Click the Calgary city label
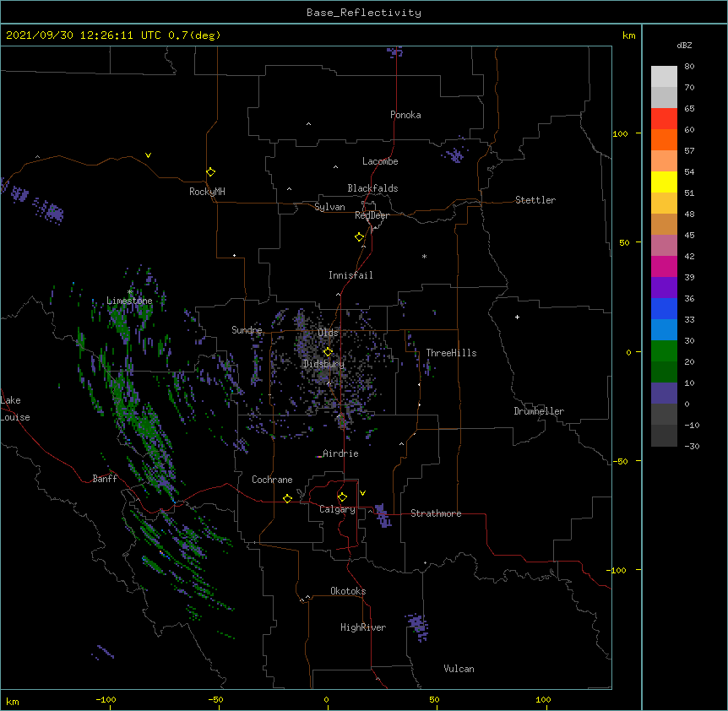The height and width of the screenshot is (711, 728). click(x=337, y=509)
